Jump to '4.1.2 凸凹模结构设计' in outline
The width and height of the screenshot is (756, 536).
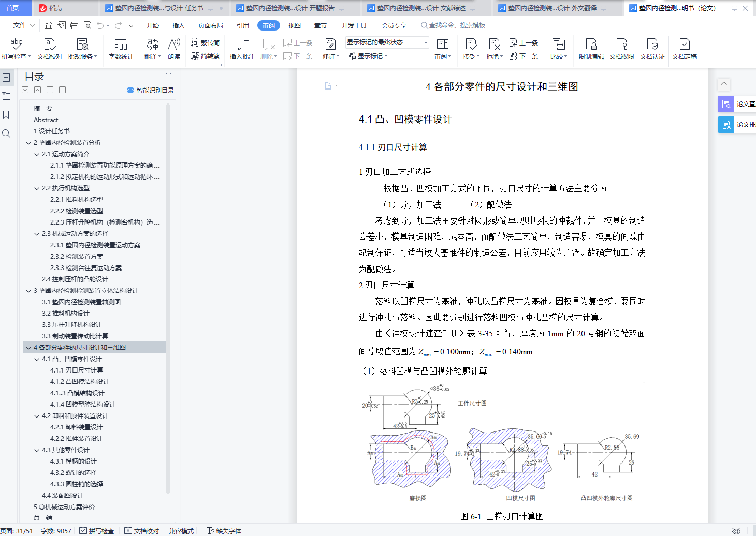tap(79, 382)
